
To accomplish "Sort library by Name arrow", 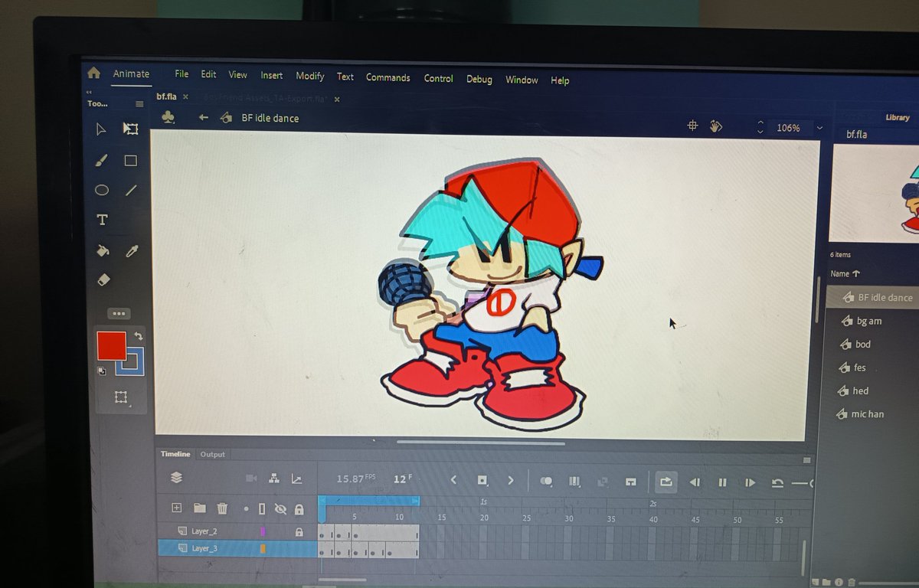I will coord(856,273).
